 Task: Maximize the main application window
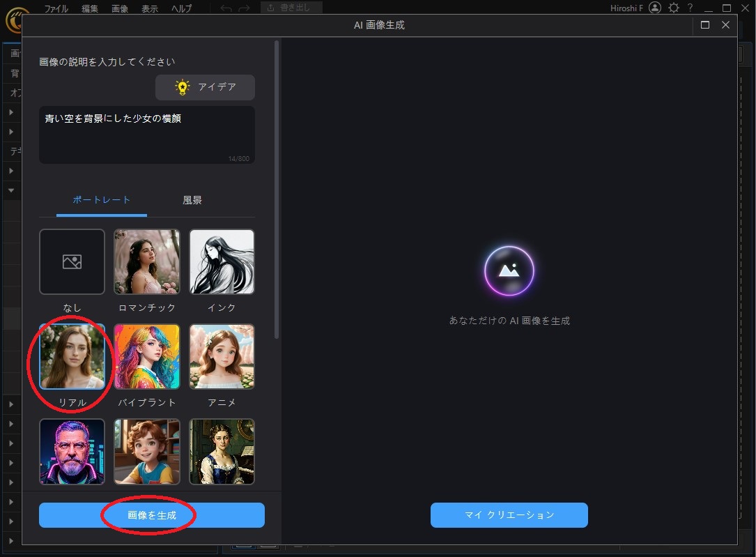727,8
